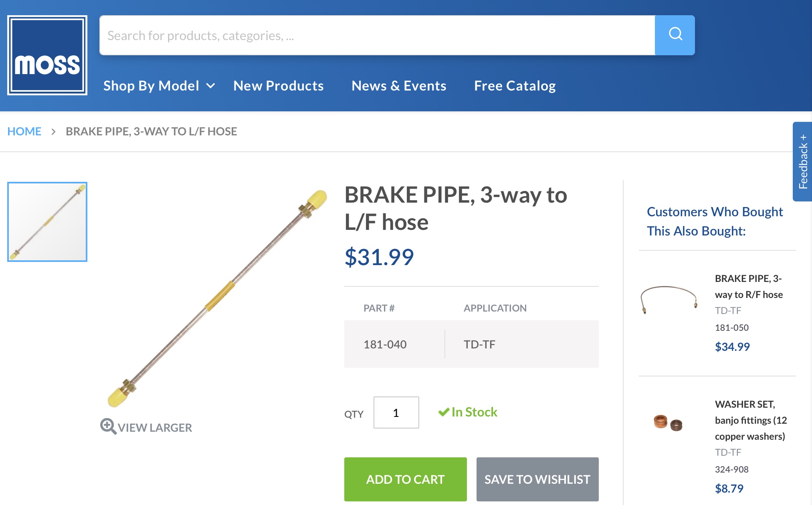The image size is (812, 505).
Task: Select the brake pipe thumbnail
Action: click(47, 222)
